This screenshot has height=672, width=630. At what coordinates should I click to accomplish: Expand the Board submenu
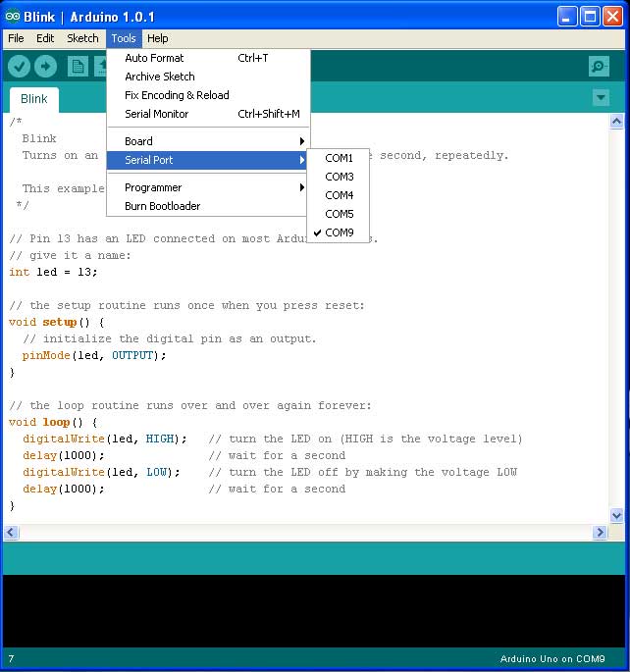(x=207, y=141)
